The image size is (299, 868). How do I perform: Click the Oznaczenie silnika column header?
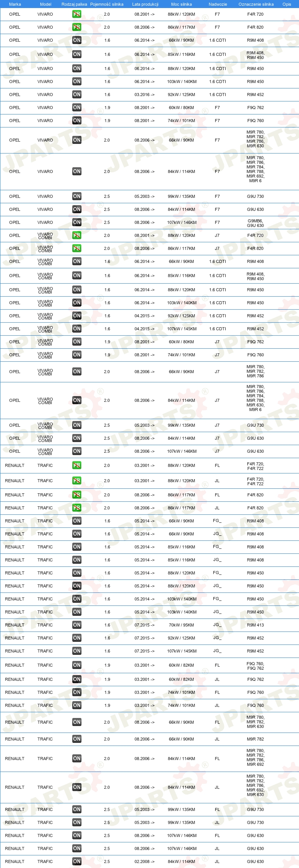[x=256, y=4]
